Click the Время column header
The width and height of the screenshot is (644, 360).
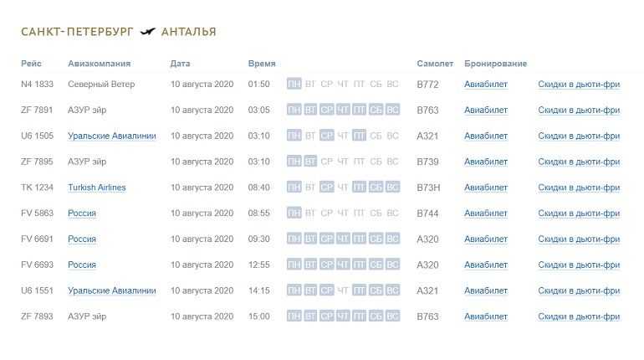[x=262, y=64]
